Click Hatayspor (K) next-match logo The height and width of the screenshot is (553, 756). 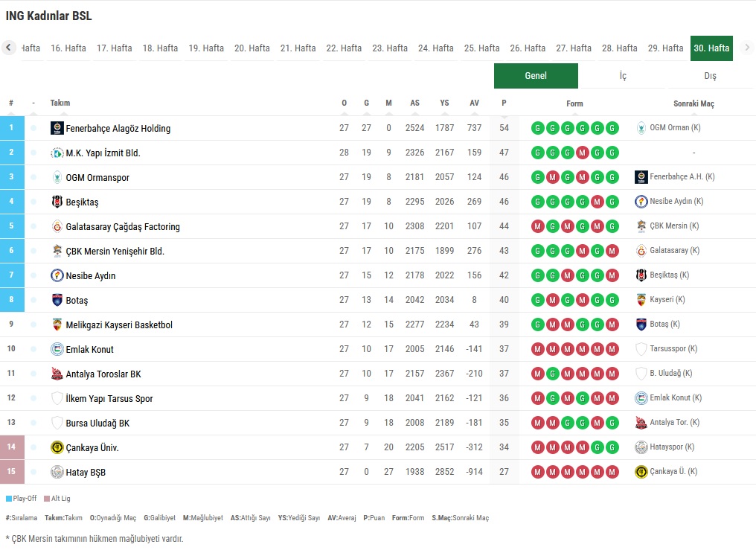641,447
